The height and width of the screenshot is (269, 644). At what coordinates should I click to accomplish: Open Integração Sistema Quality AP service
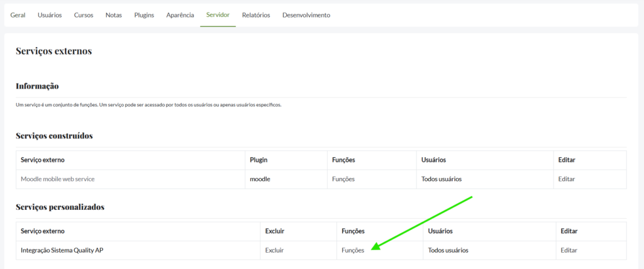click(x=62, y=250)
